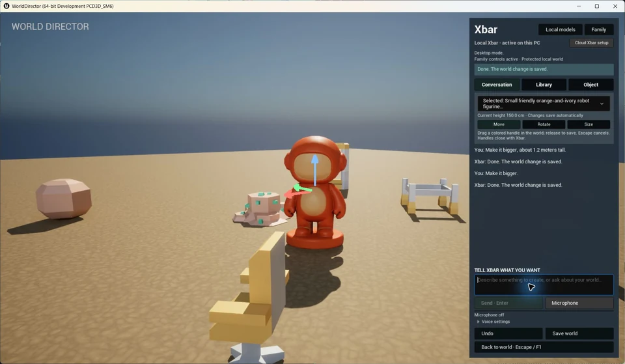Click the WORLD DIRECTOR title text

50,27
